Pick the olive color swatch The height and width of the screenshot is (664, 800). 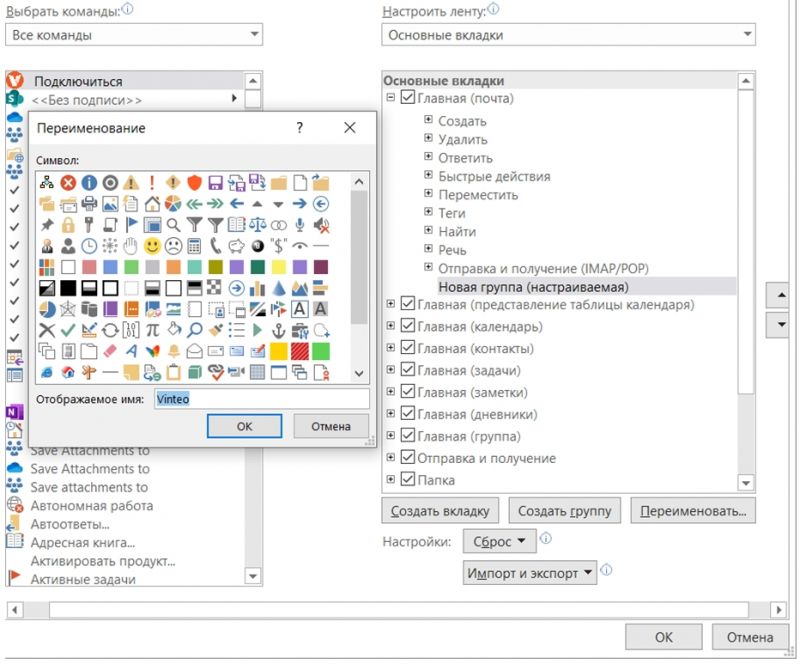215,267
